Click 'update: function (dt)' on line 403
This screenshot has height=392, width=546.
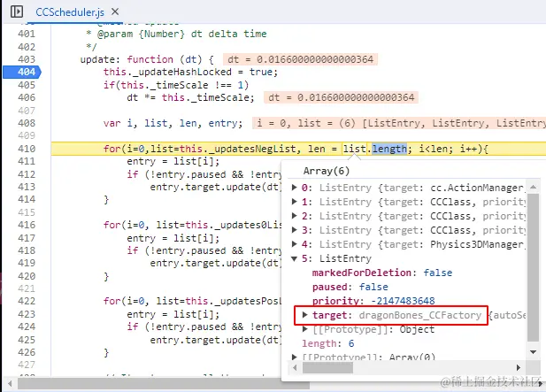[141, 59]
